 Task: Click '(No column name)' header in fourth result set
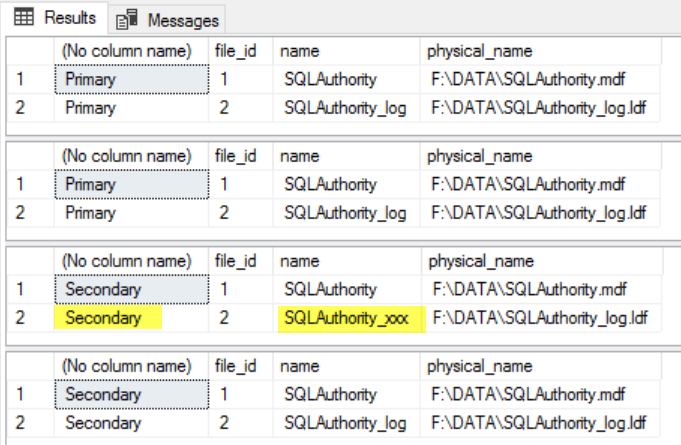131,366
